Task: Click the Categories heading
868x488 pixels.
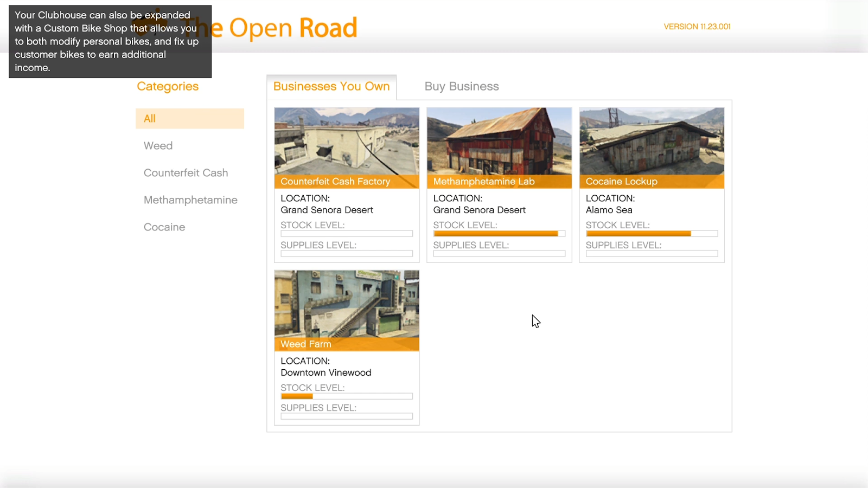Action: click(x=168, y=87)
